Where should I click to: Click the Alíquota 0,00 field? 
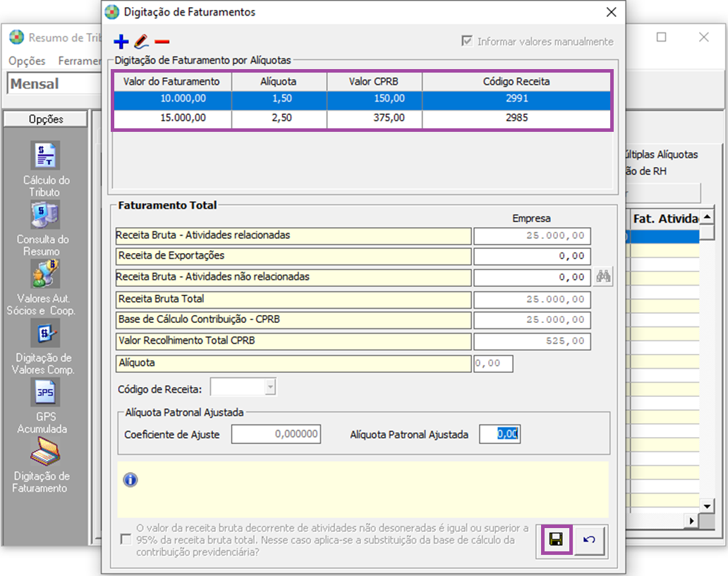coord(493,363)
